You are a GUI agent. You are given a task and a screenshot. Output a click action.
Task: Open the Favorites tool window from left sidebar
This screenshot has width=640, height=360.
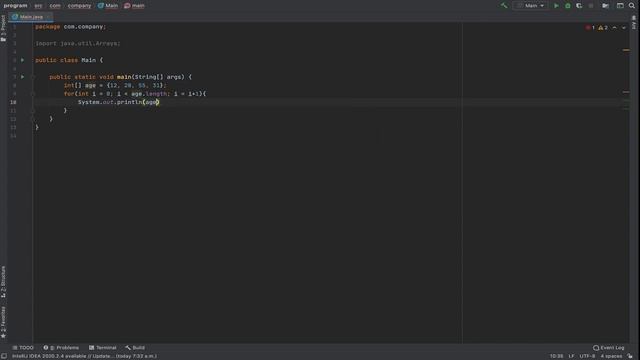click(3, 322)
